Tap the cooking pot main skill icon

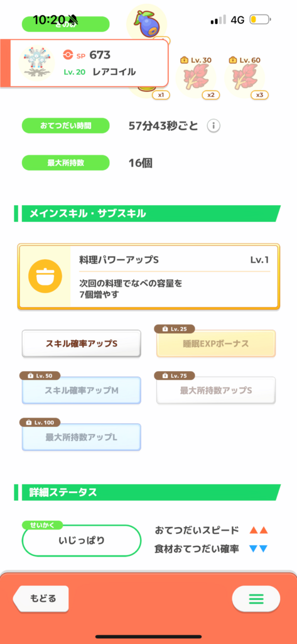coord(45,276)
